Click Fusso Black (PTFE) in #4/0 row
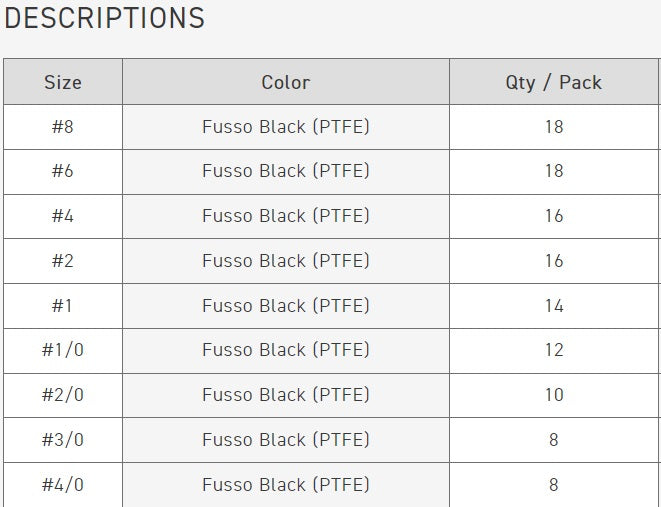Image resolution: width=661 pixels, height=507 pixels. (x=286, y=484)
